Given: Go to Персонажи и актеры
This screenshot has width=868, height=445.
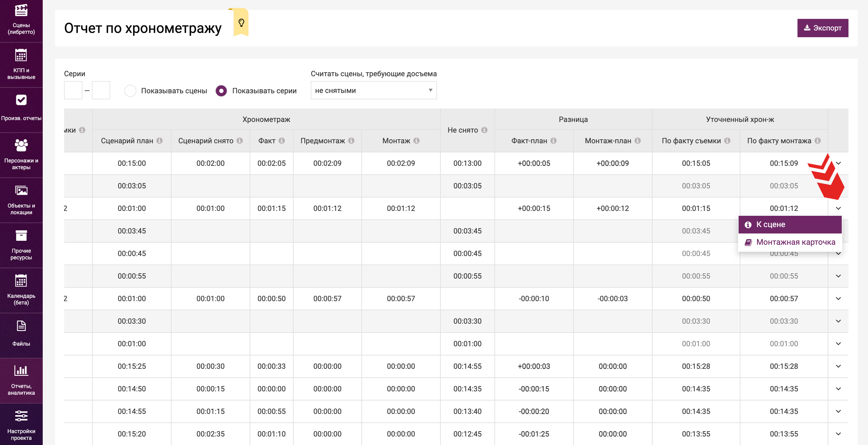Looking at the screenshot, I should [x=21, y=155].
